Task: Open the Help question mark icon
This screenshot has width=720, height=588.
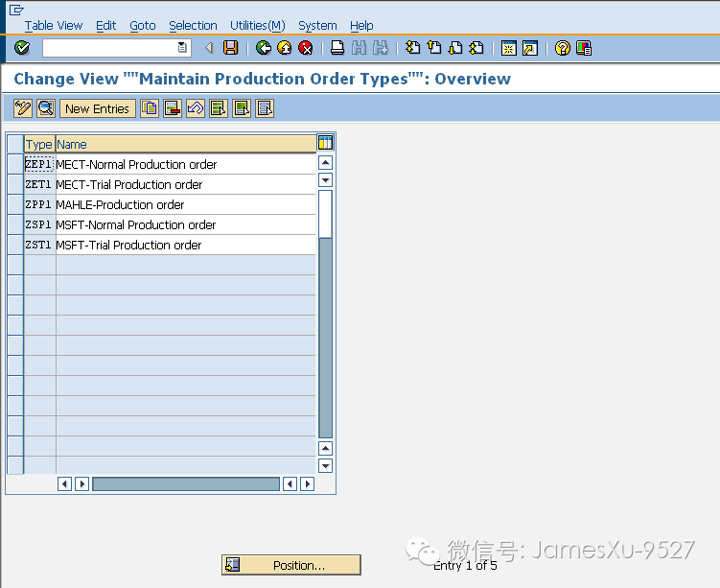Action: click(x=563, y=48)
